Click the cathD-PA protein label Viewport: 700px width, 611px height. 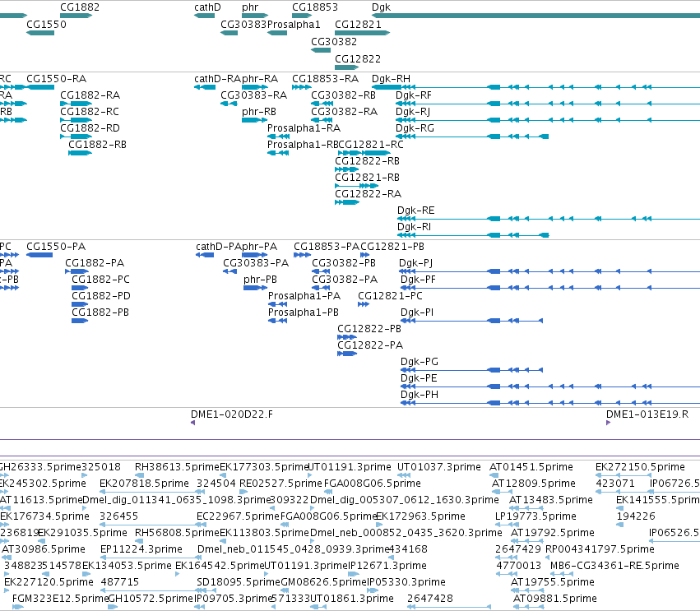218,247
